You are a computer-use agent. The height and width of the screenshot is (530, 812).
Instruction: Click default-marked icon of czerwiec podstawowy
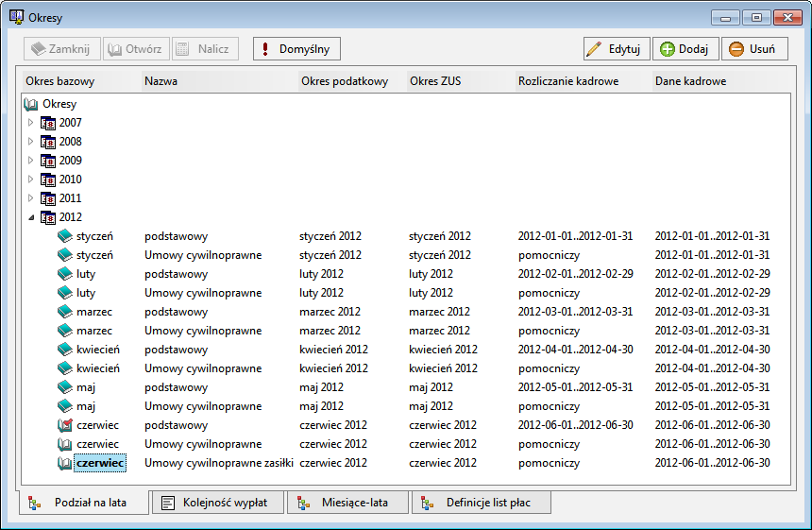click(65, 425)
